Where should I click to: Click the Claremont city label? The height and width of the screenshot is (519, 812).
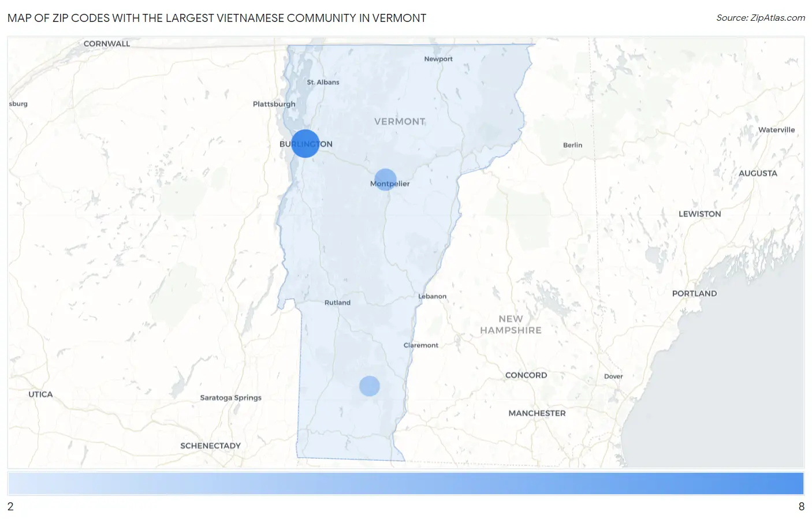(420, 345)
